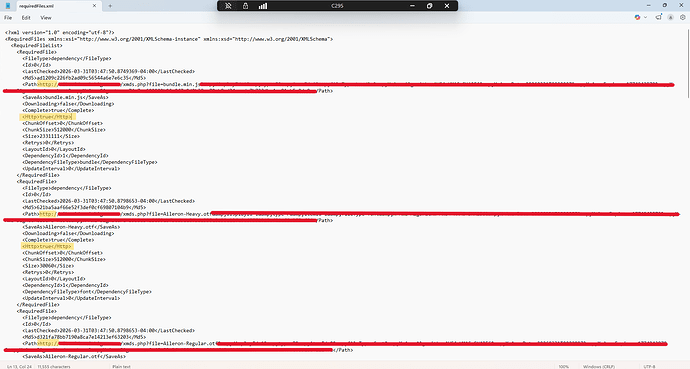Image resolution: width=690 pixels, height=369 pixels.
Task: Minimize the C295 remote session bar
Action: click(x=412, y=6)
